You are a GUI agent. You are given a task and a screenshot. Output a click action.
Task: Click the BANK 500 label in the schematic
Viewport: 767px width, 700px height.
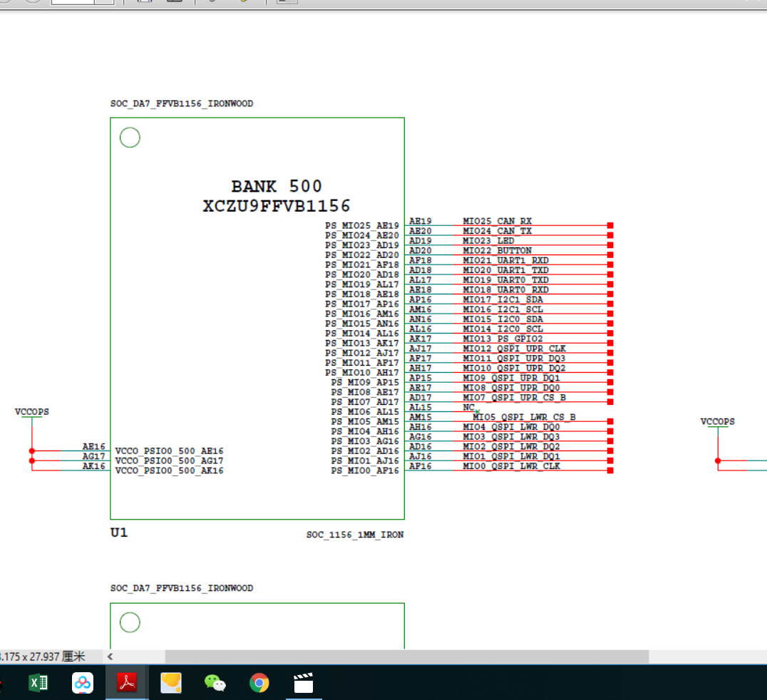tap(277, 186)
